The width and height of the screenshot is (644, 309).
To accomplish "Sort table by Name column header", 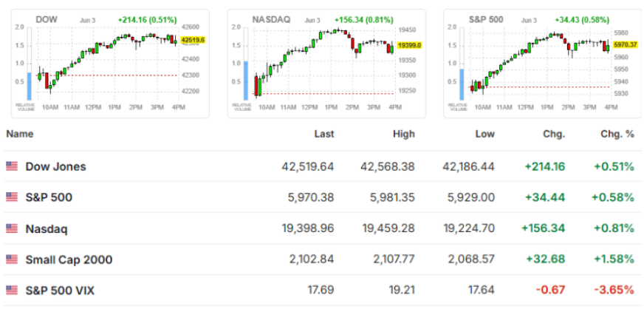I will click(20, 134).
